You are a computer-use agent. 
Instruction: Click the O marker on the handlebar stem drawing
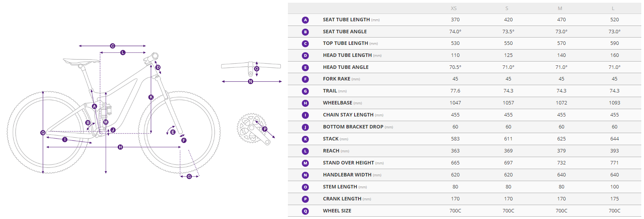pyautogui.click(x=257, y=69)
